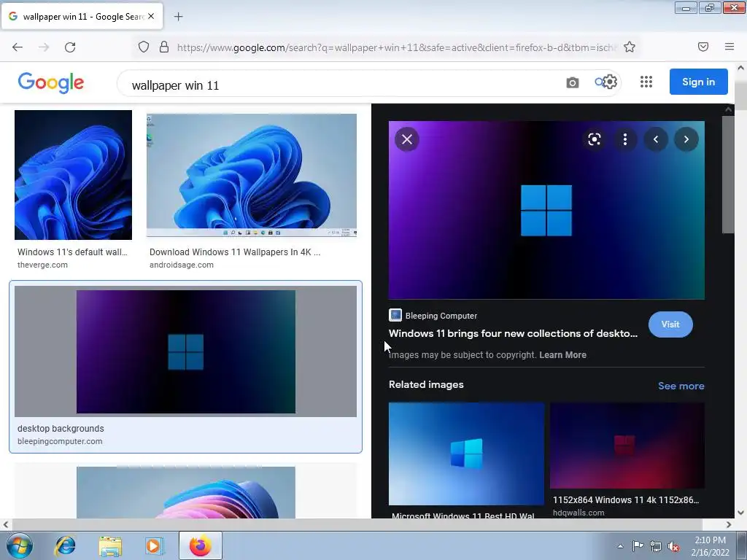747x560 pixels.
Task: Open Windows Media Player from the taskbar
Action: pos(154,545)
